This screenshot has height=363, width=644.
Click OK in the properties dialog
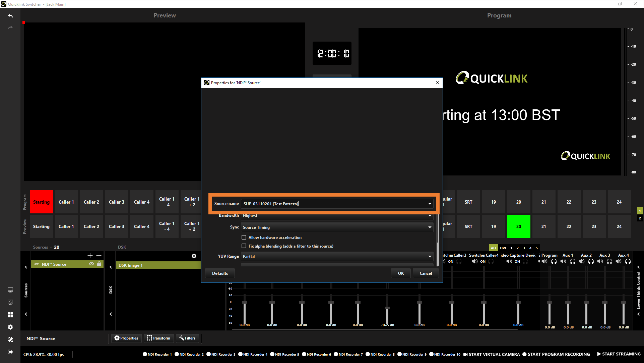tap(401, 273)
